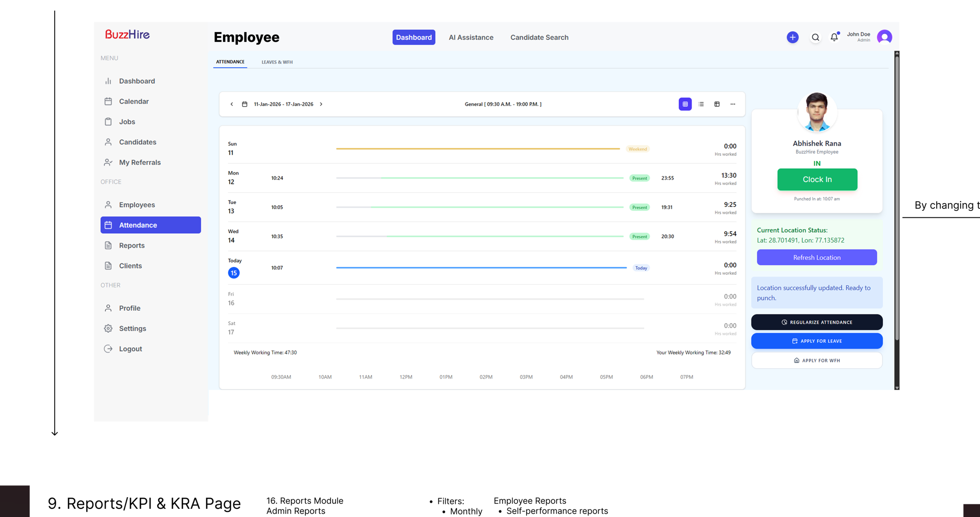Image resolution: width=980 pixels, height=517 pixels.
Task: Select the Reports icon in the sidebar
Action: (108, 245)
